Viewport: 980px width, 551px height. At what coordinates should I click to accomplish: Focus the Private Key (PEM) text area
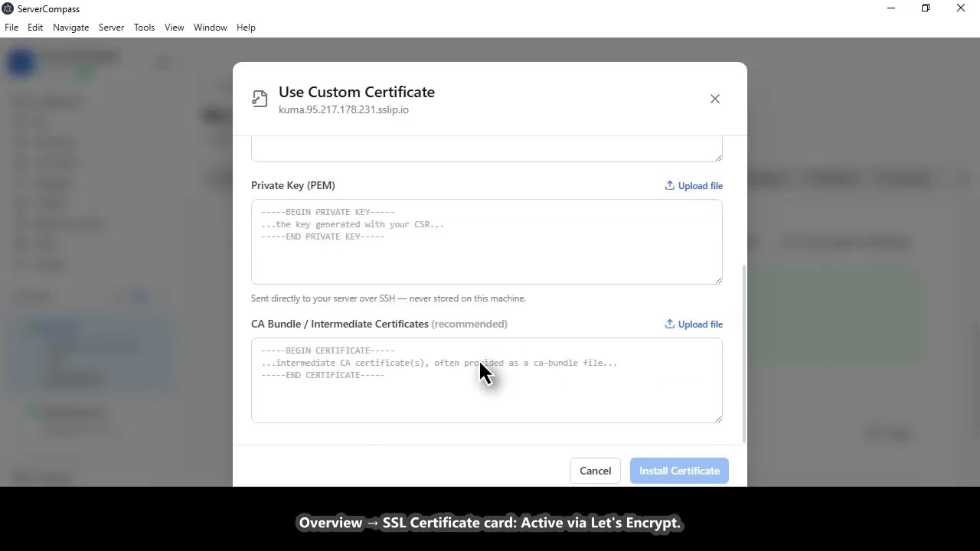pyautogui.click(x=487, y=242)
